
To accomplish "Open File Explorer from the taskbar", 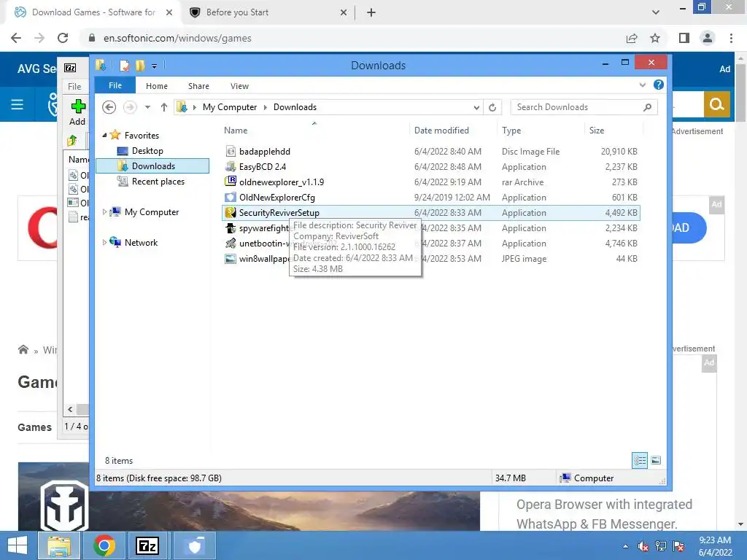I will pos(58,545).
